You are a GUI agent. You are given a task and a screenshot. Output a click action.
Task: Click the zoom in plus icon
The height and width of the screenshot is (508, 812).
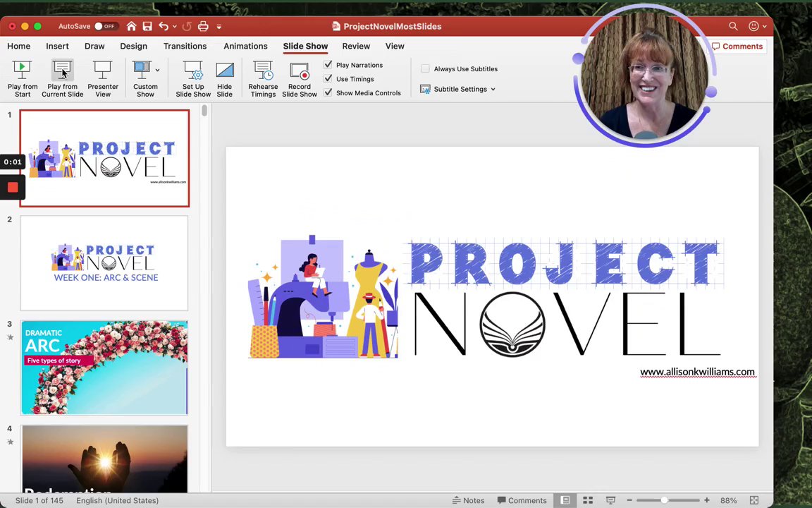coord(707,500)
